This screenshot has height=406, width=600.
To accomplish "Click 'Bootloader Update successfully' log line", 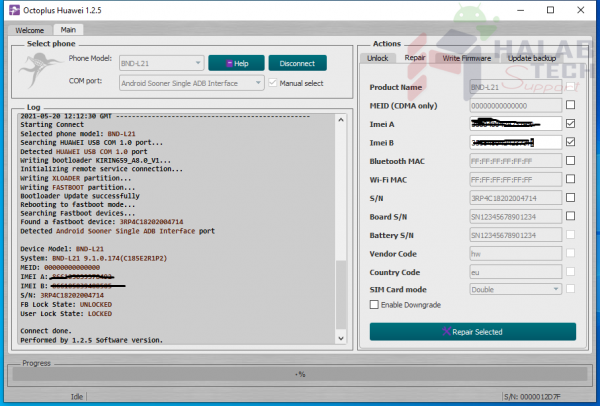I will tap(80, 196).
